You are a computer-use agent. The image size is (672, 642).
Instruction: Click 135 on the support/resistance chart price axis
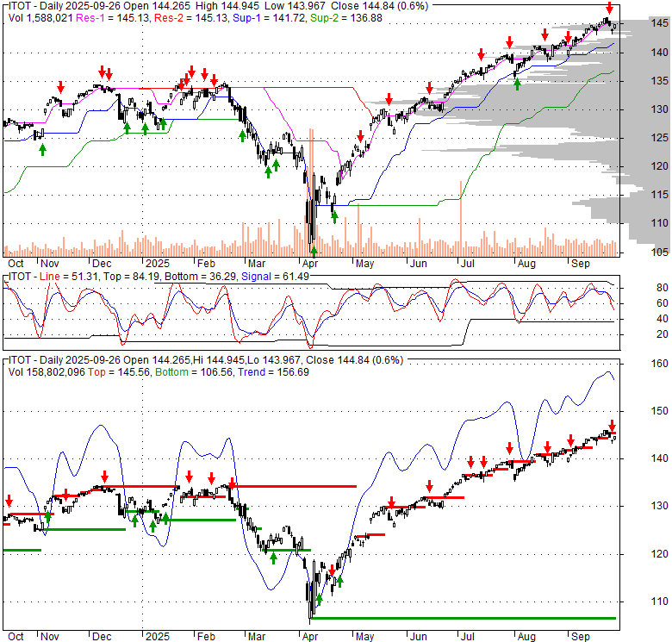click(x=660, y=80)
